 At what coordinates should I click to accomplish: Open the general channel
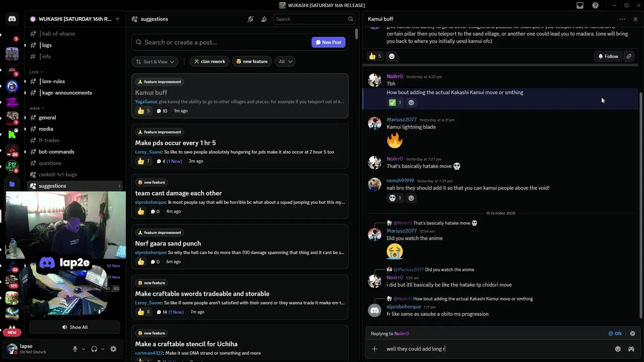pyautogui.click(x=47, y=118)
